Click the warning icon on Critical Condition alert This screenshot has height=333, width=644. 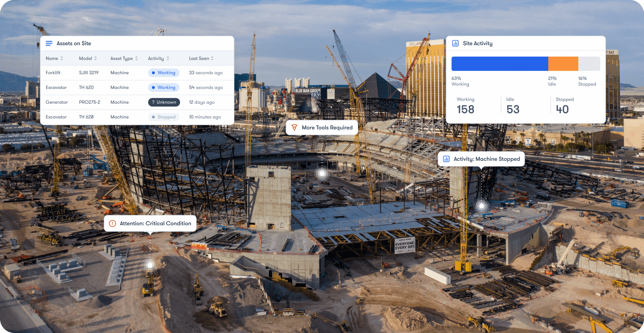112,223
